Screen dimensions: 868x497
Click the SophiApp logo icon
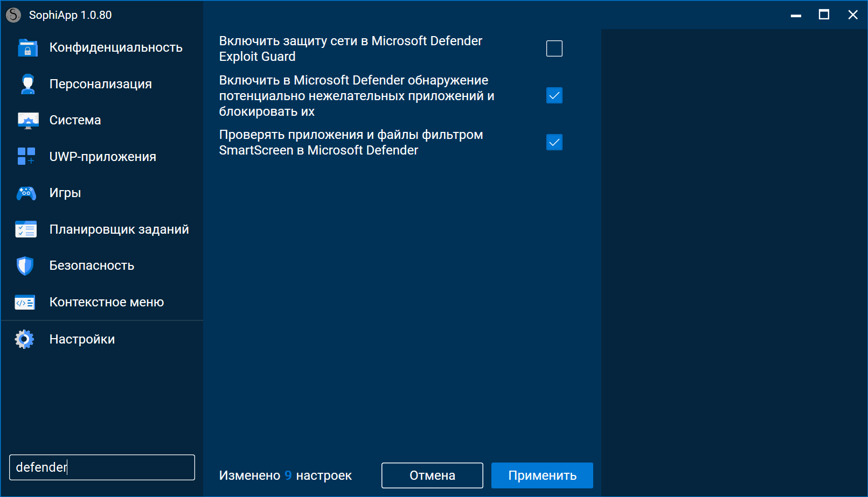coord(13,15)
